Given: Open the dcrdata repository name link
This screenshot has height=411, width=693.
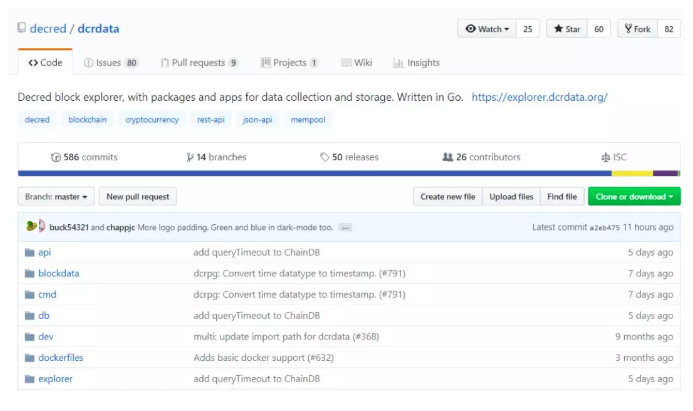Looking at the screenshot, I should point(98,29).
